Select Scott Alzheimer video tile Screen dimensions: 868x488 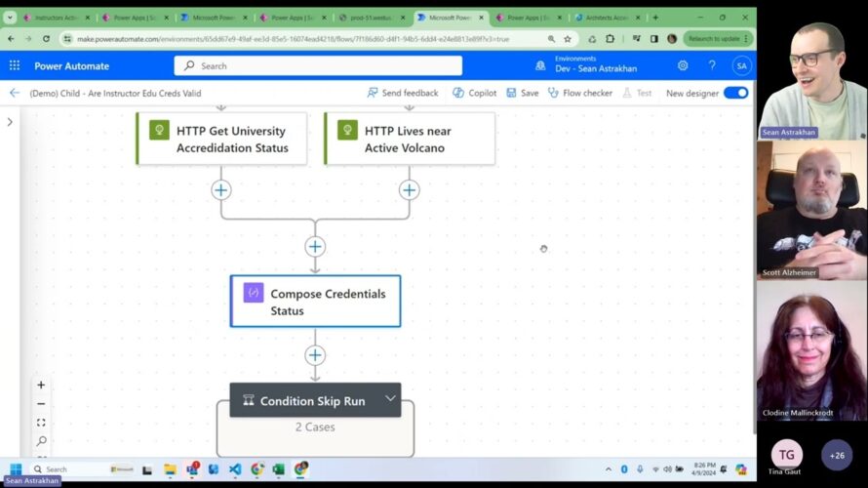coord(812,210)
